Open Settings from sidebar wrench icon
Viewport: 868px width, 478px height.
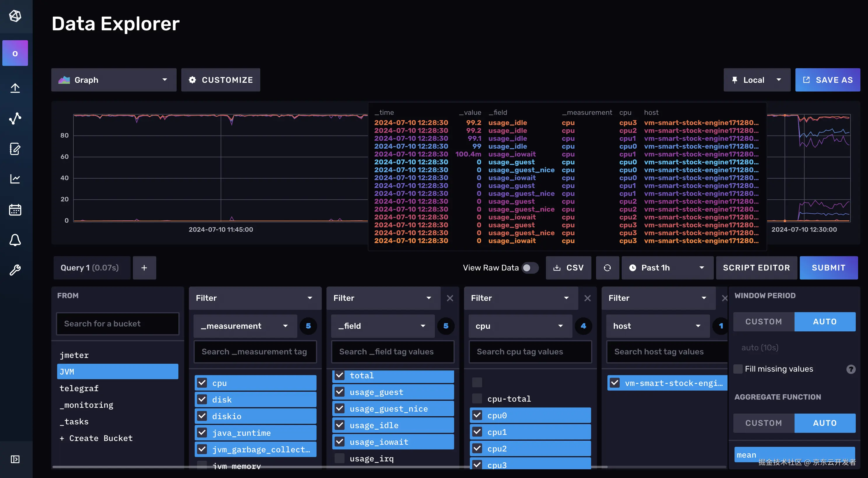coord(15,270)
